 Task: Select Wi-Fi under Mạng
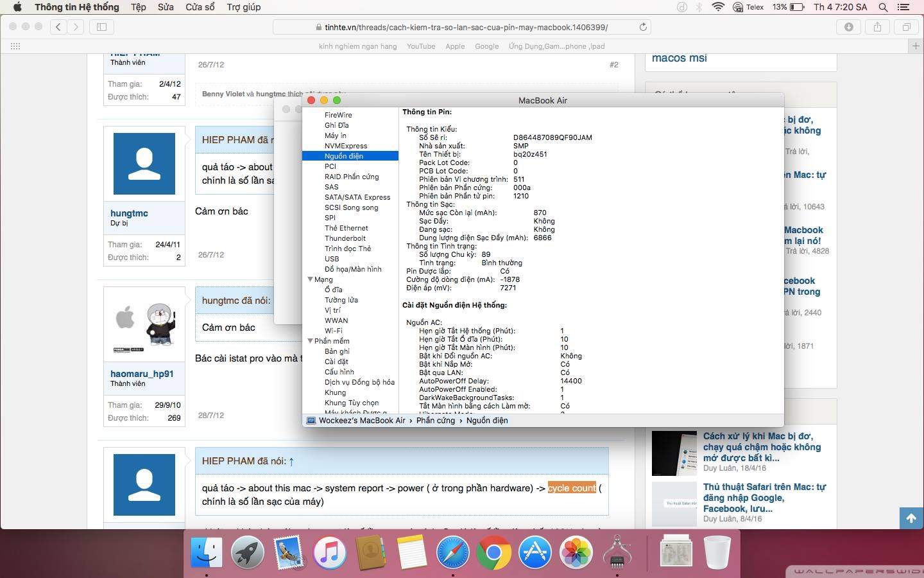pyautogui.click(x=334, y=331)
